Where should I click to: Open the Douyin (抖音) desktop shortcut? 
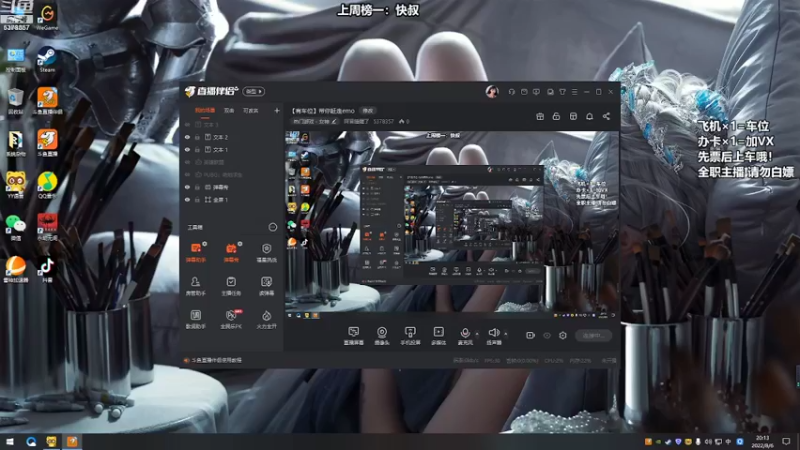(47, 269)
